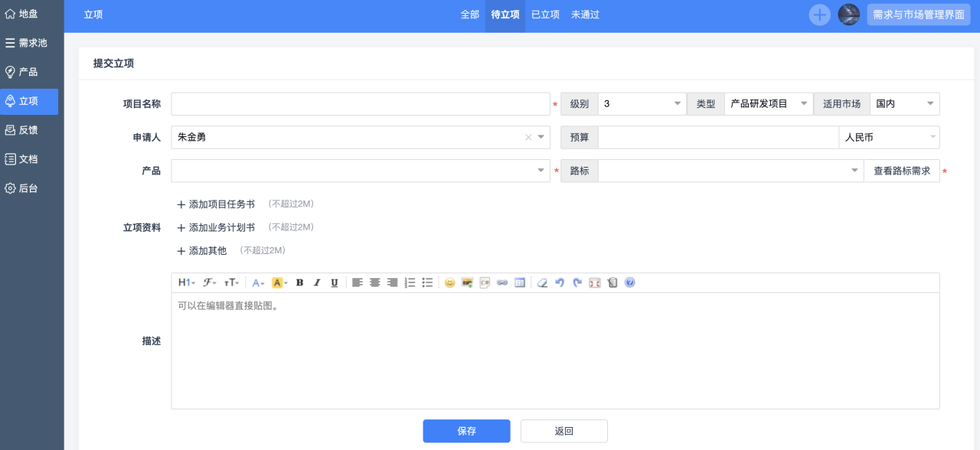The image size is (980, 450).
Task: Enable center alignment in editor
Action: [375, 282]
